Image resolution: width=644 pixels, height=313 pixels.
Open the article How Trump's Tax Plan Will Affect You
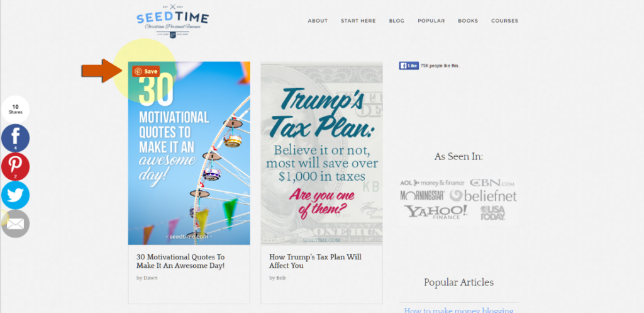[x=316, y=261]
